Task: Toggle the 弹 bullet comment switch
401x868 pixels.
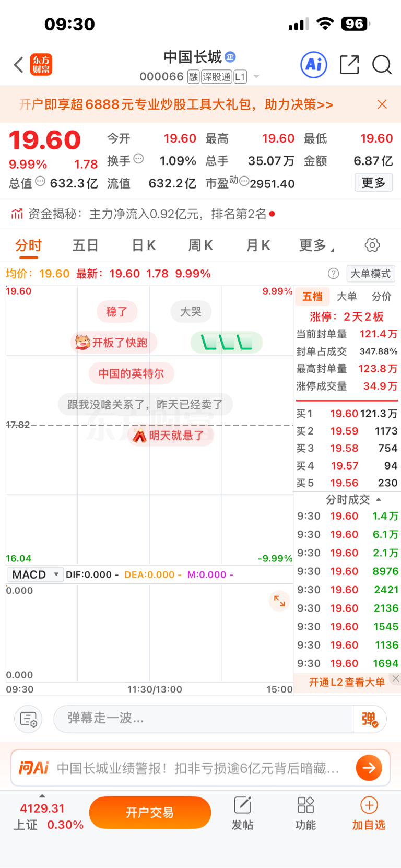Action: [370, 719]
